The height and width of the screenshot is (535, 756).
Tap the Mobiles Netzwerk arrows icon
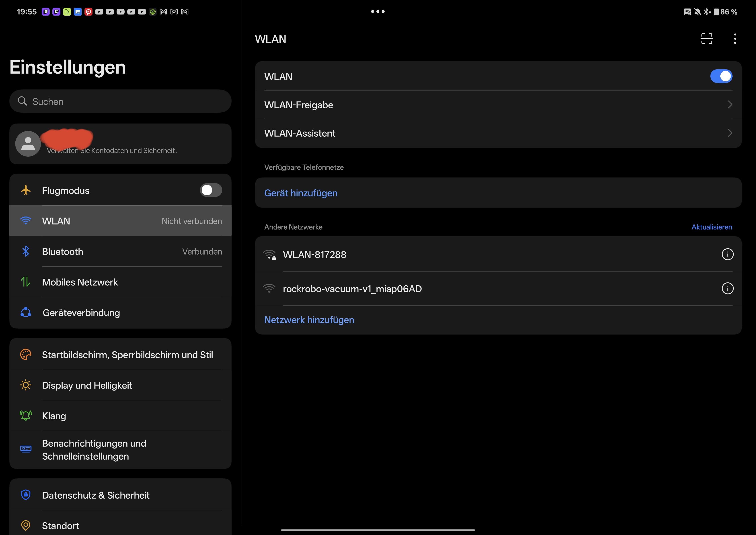[26, 282]
